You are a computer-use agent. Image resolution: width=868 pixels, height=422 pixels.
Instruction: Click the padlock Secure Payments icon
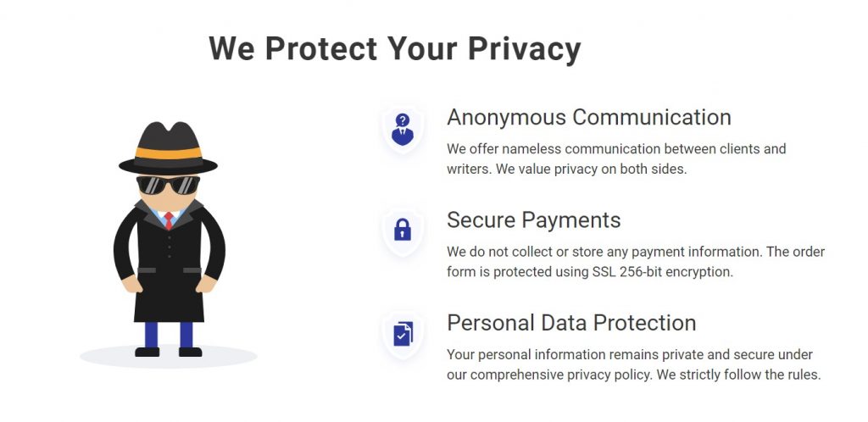tap(403, 230)
